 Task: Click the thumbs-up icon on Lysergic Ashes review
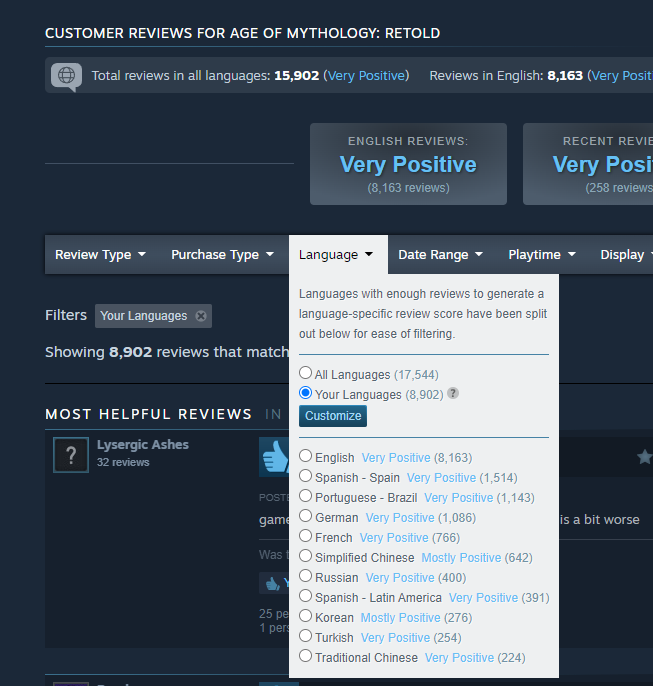tap(274, 457)
